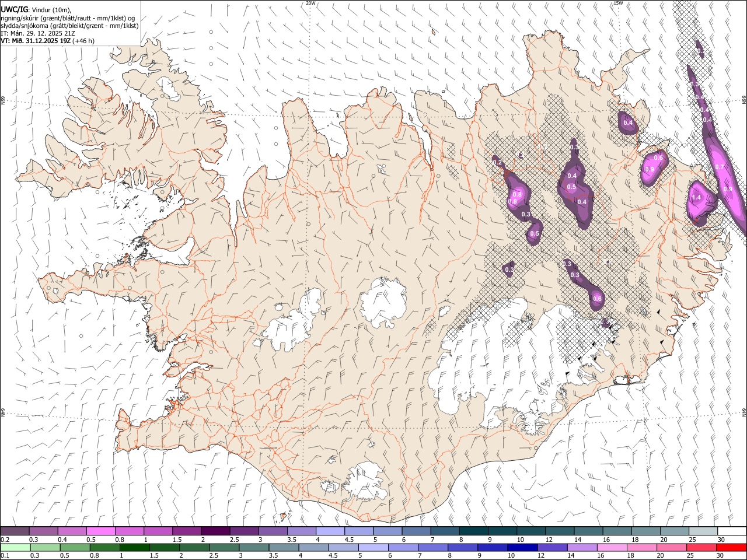Screen dimensions: 747x560
Task: Click the 20W longitude label
Action: pyautogui.click(x=311, y=3)
